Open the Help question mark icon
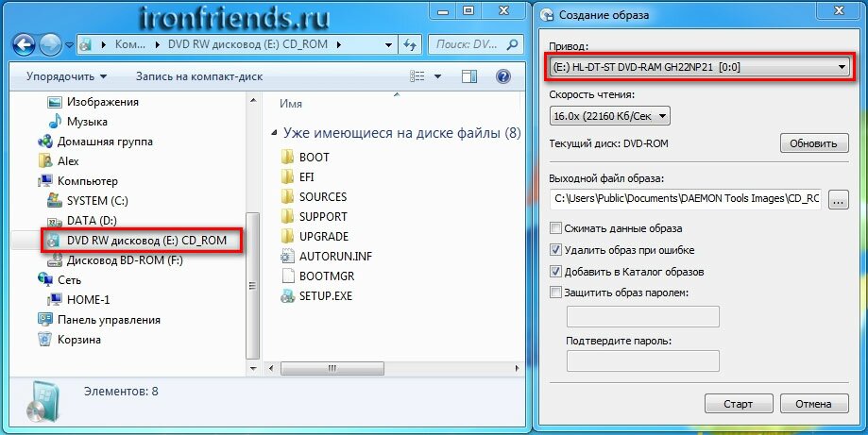Viewport: 868px width, 435px height. coord(503,76)
